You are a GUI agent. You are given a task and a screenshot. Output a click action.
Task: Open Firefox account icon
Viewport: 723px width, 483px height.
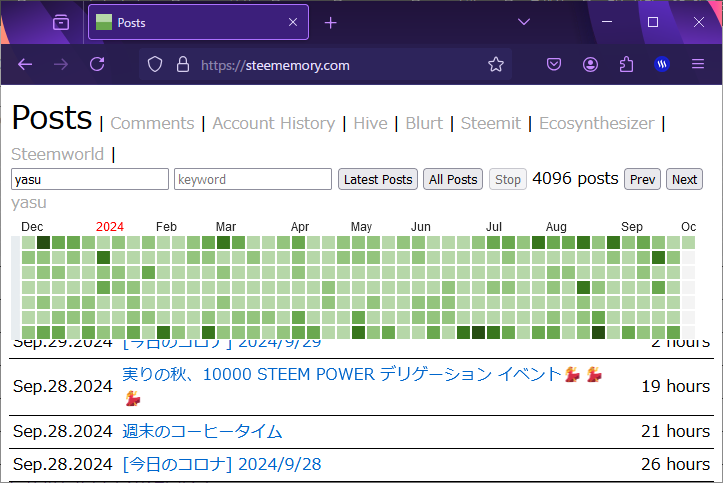click(590, 65)
